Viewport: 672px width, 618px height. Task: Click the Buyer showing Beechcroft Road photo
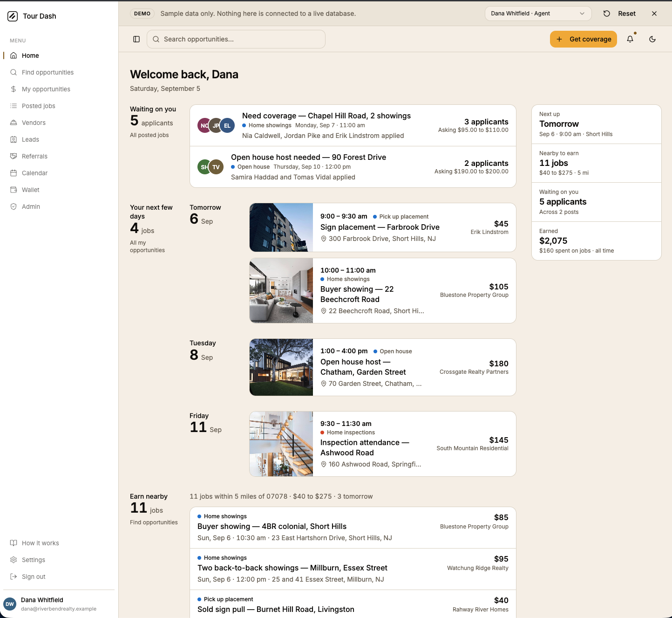tap(281, 290)
